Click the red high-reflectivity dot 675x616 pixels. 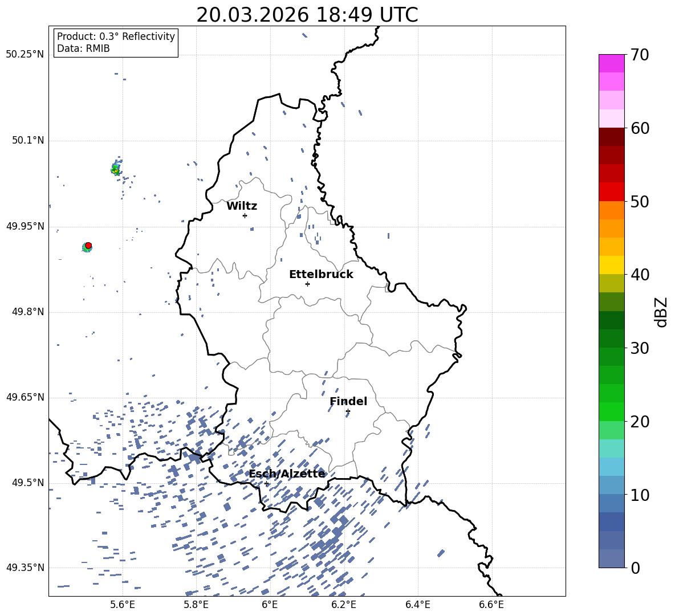88,245
